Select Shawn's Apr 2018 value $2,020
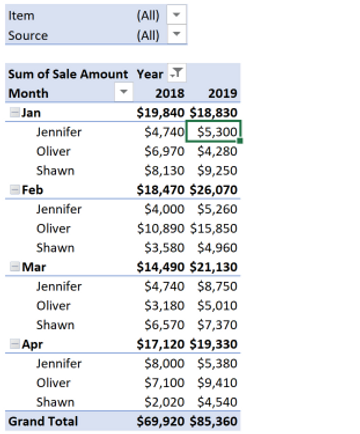This screenshot has width=360, height=434. click(x=164, y=402)
